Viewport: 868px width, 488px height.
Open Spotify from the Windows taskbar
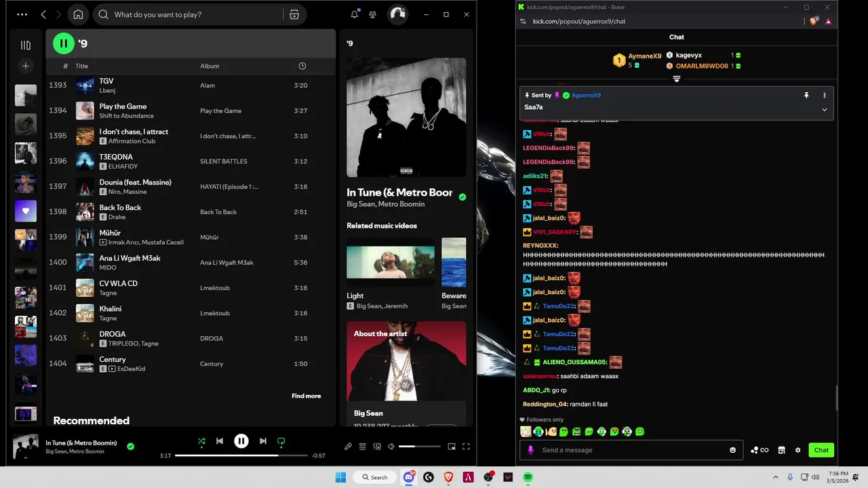point(528,477)
